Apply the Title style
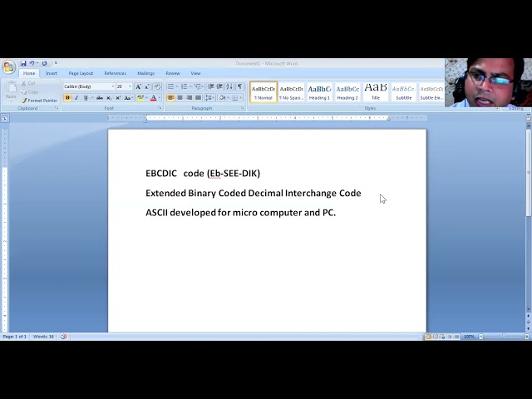This screenshot has height=399, width=532. pyautogui.click(x=376, y=92)
